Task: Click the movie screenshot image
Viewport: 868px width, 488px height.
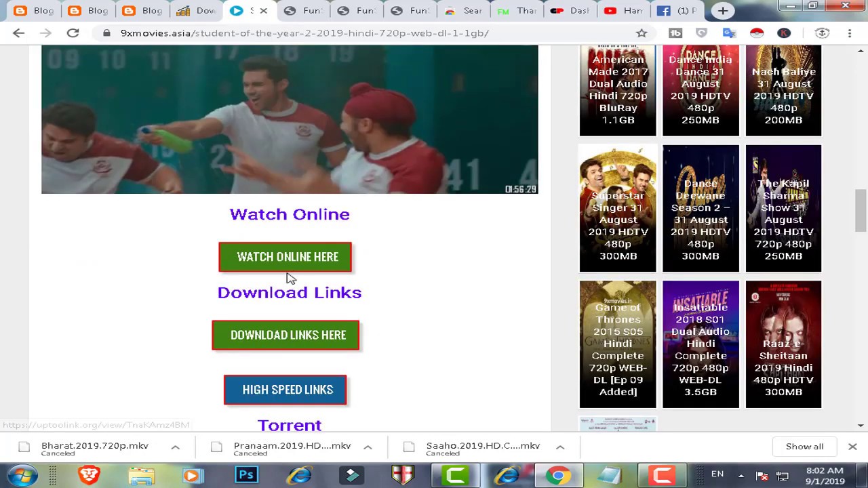Action: pyautogui.click(x=290, y=119)
